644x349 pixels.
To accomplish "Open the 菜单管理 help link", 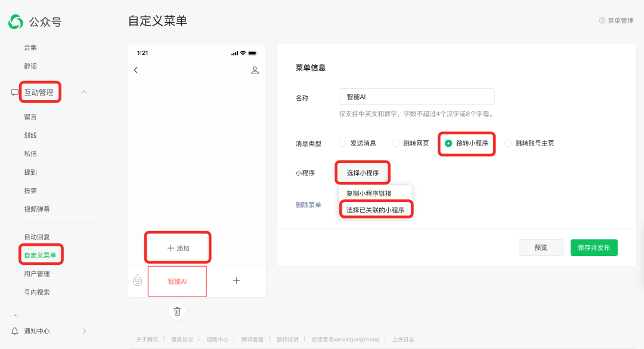I will (x=621, y=20).
